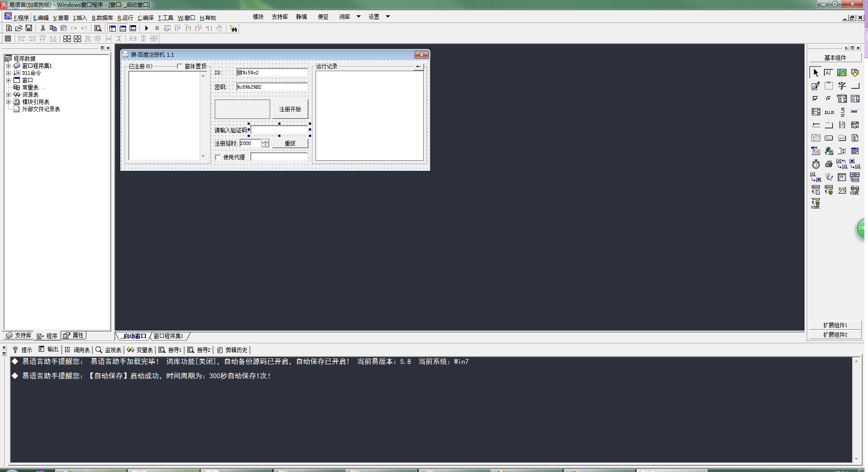Click the 密码 input field
Image resolution: width=868 pixels, height=472 pixels.
coord(272,87)
